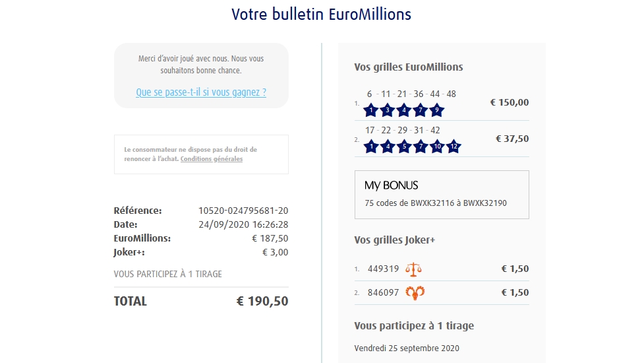Viewport: 644px width, 363px height.
Task: Click star number 12 in second grid
Action: (x=453, y=147)
